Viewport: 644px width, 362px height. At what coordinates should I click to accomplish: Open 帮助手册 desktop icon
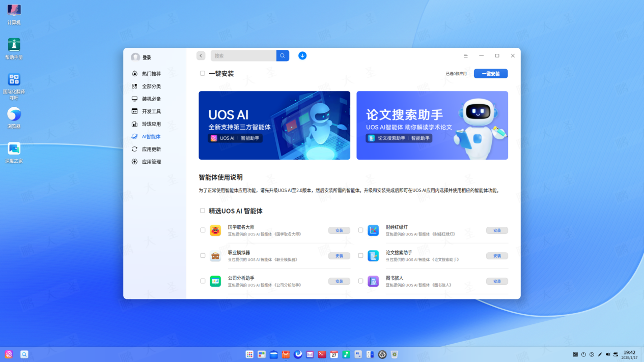(14, 49)
